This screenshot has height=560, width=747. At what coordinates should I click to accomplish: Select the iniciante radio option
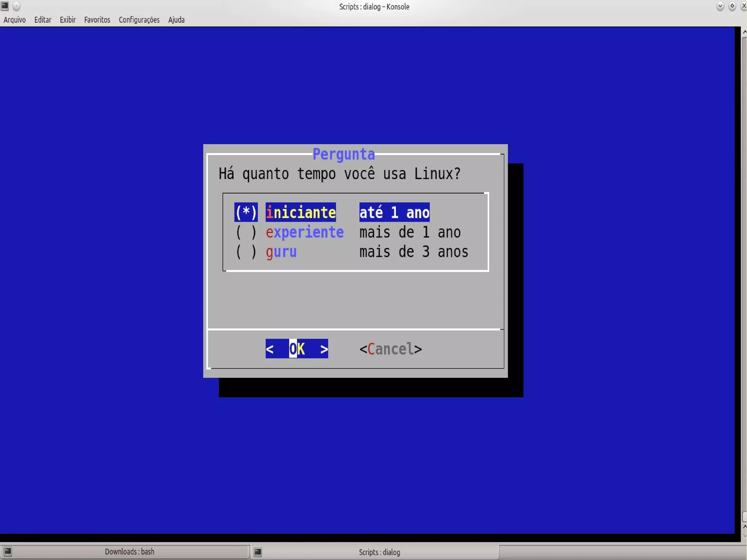pos(246,212)
